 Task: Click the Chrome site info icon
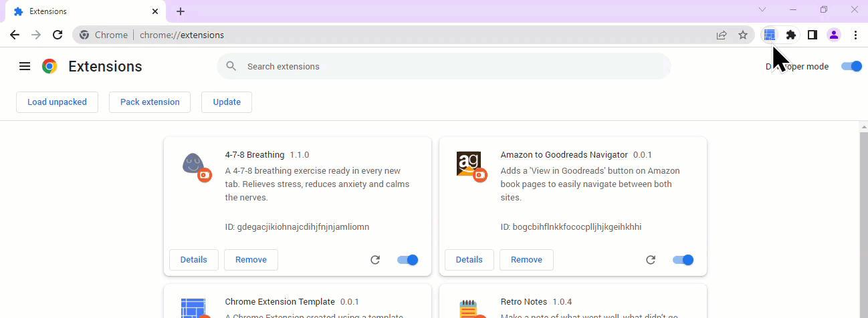(x=84, y=35)
